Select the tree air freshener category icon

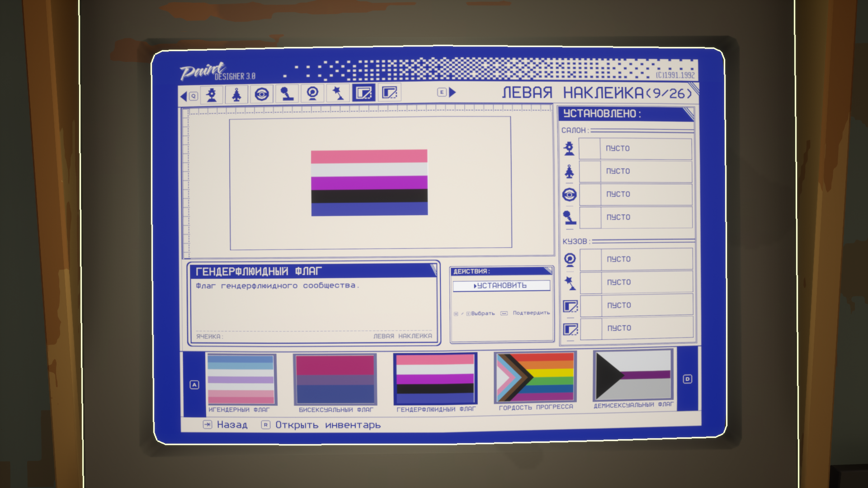point(236,94)
